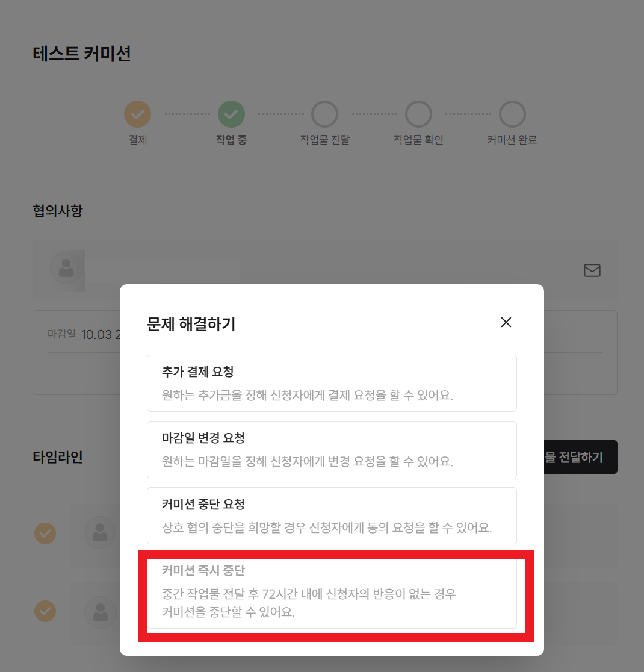Click the profile avatar in 협의사항 section

66,268
